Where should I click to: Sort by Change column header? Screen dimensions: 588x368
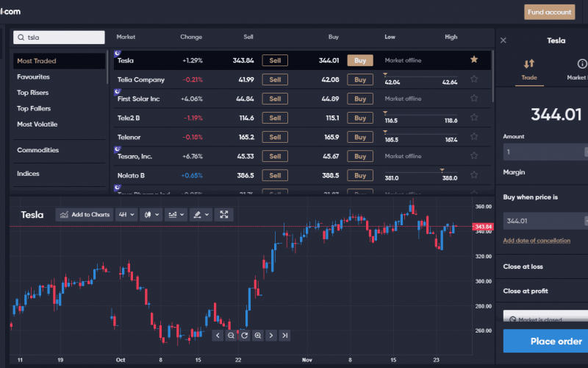pyautogui.click(x=191, y=37)
